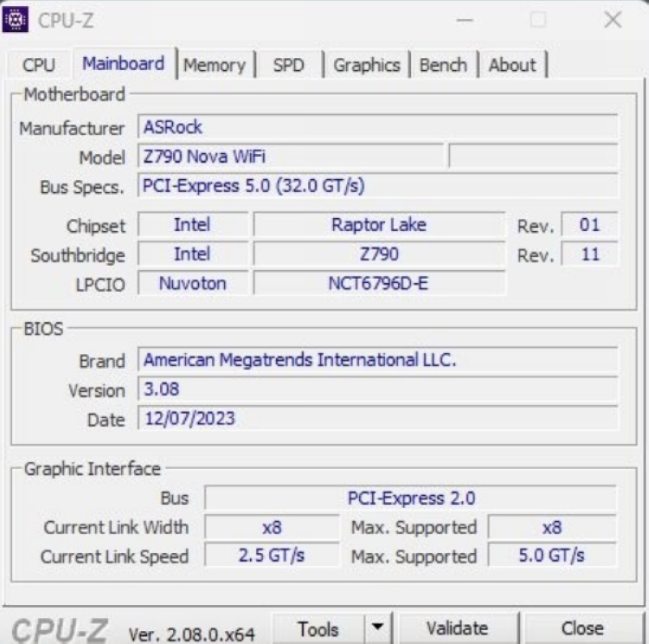Go to the SPD tab
The image size is (649, 644).
tap(288, 65)
